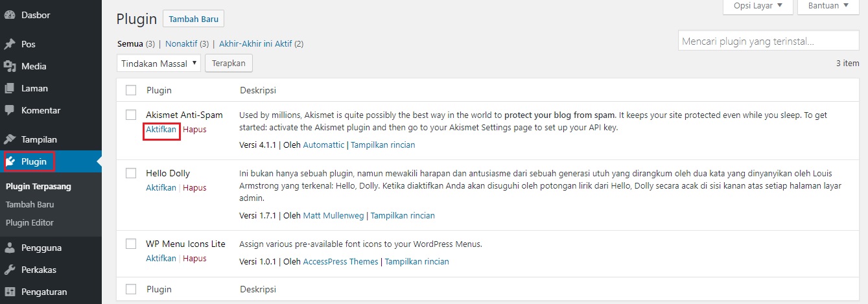This screenshot has width=868, height=304.
Task: Expand the Opsi Layar panel
Action: pyautogui.click(x=758, y=6)
